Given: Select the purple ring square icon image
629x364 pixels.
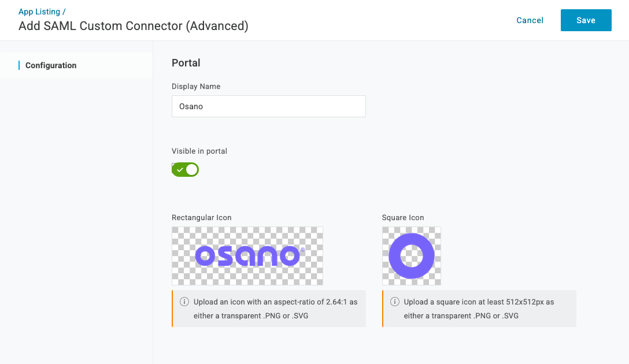Looking at the screenshot, I should point(412,256).
